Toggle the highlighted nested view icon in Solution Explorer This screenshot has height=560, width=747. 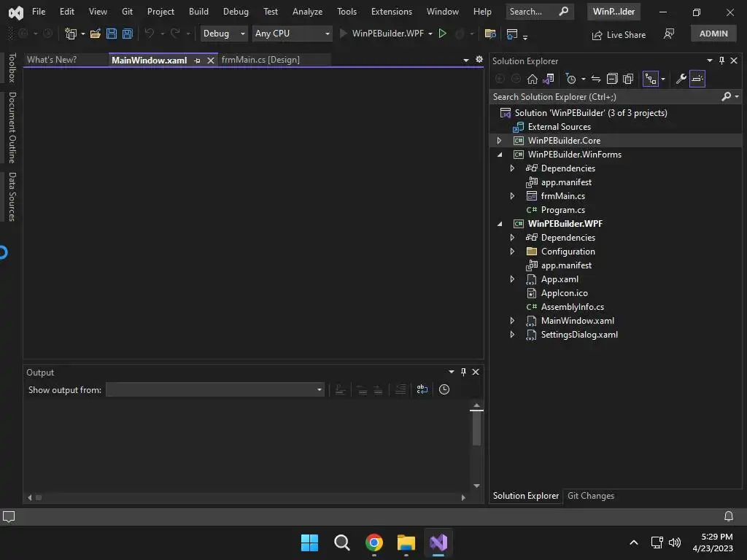click(x=650, y=79)
